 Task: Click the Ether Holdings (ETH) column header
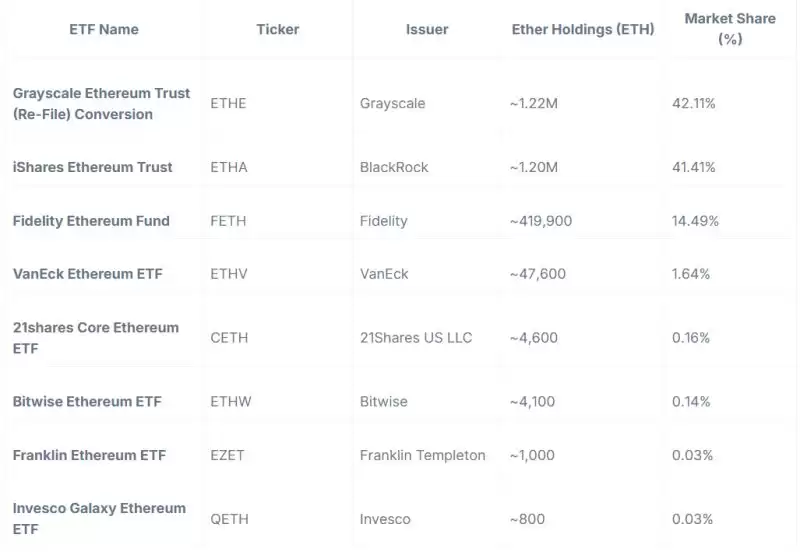tap(582, 29)
